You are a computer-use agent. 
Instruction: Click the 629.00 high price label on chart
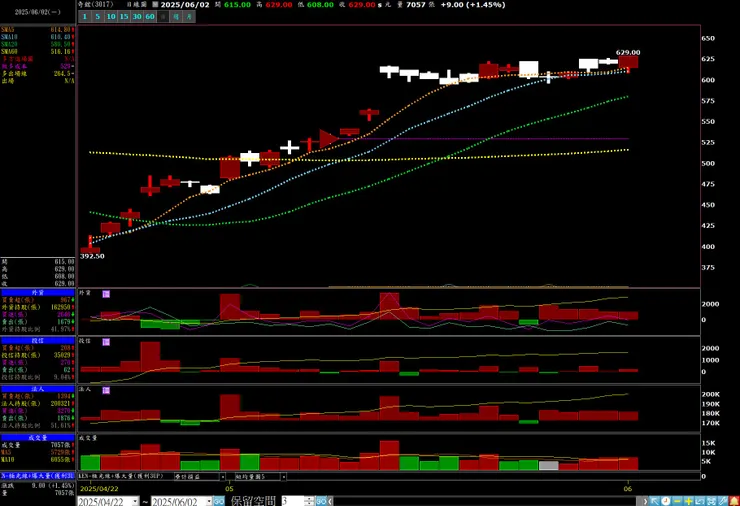point(628,52)
